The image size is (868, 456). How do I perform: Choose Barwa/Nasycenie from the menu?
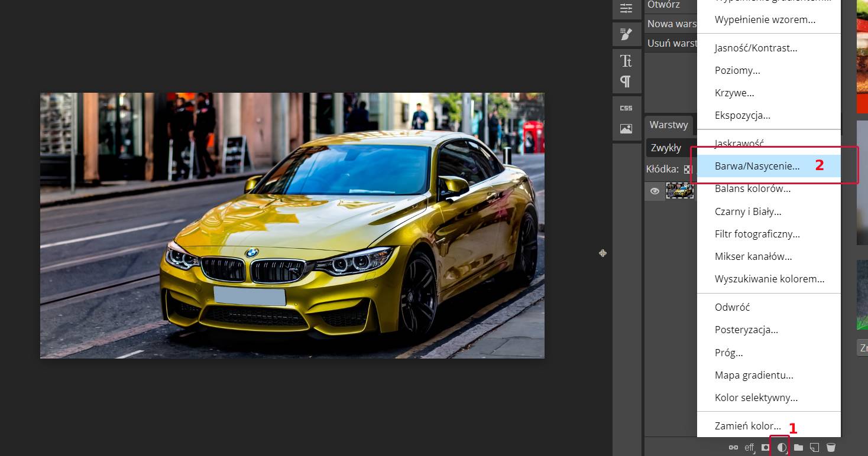click(x=769, y=166)
